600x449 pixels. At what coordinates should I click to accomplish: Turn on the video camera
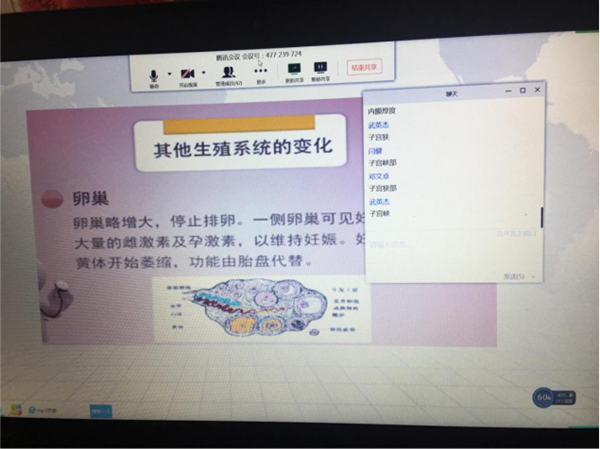pos(188,75)
